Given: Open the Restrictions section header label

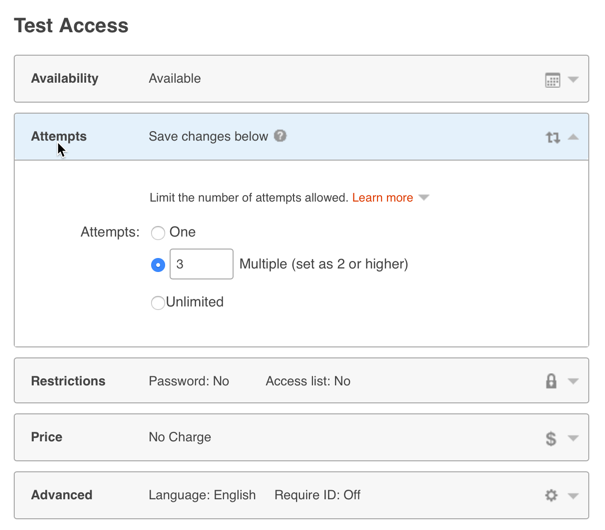Looking at the screenshot, I should tap(68, 381).
